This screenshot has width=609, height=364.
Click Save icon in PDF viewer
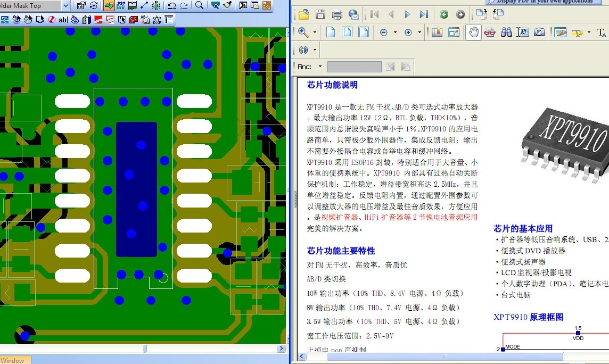coord(320,15)
